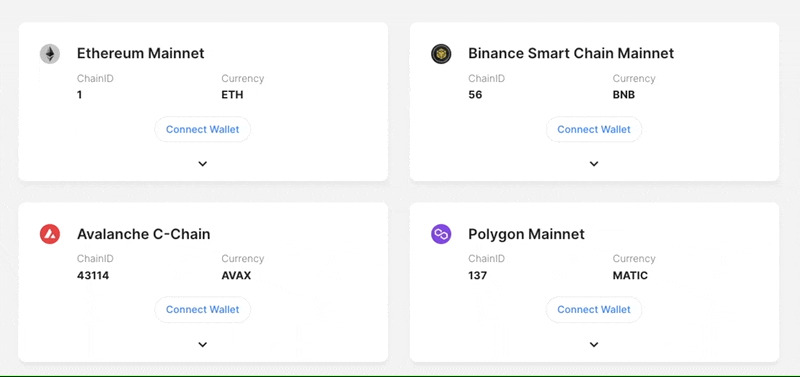The height and width of the screenshot is (377, 800).
Task: Expand the Binance Smart Chain card details
Action: (x=594, y=164)
